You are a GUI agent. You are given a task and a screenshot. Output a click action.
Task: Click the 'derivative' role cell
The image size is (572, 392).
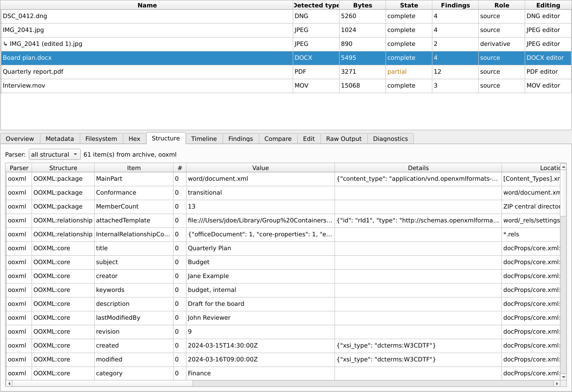click(x=501, y=44)
